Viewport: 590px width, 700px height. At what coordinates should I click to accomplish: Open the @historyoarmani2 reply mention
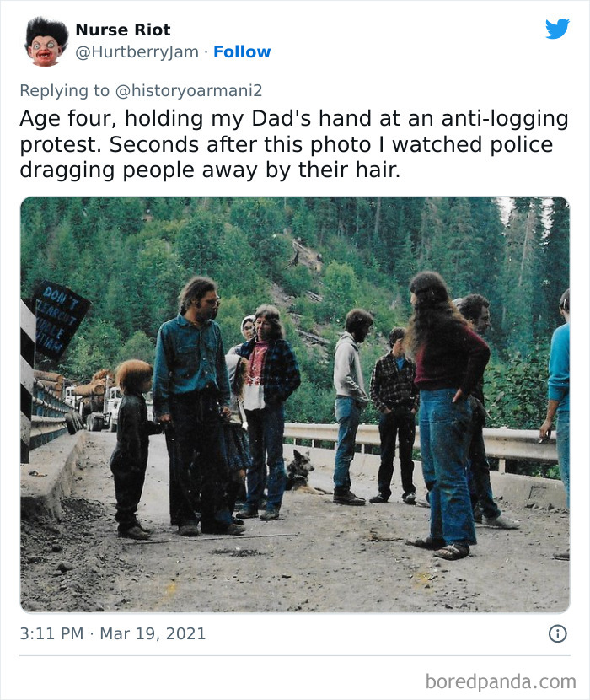pyautogui.click(x=188, y=90)
